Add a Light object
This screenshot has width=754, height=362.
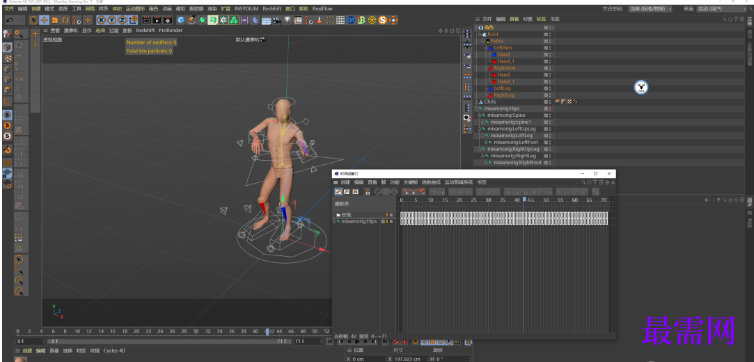(x=287, y=20)
